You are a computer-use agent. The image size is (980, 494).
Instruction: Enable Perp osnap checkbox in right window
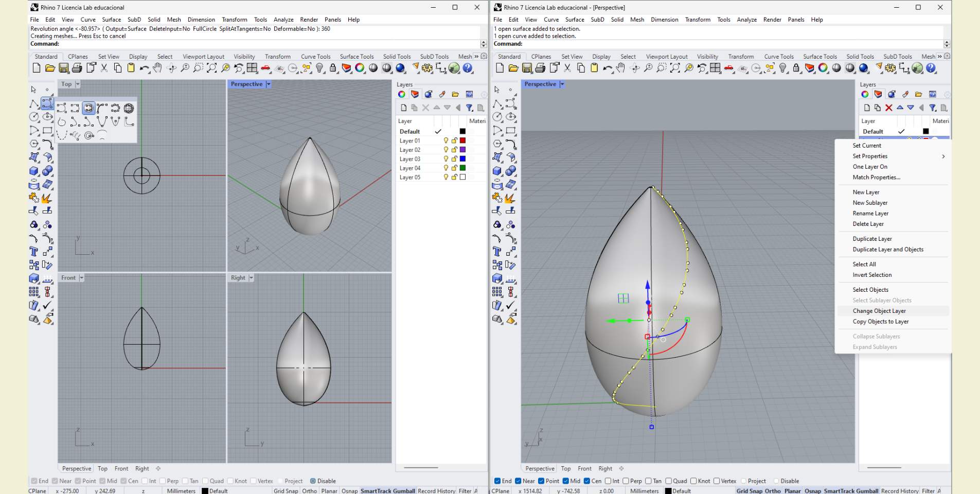[x=626, y=481]
